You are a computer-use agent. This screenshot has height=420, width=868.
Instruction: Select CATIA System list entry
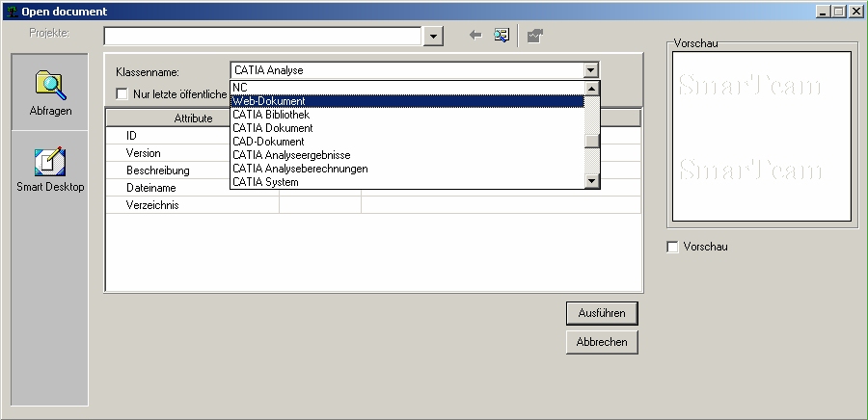pos(407,182)
